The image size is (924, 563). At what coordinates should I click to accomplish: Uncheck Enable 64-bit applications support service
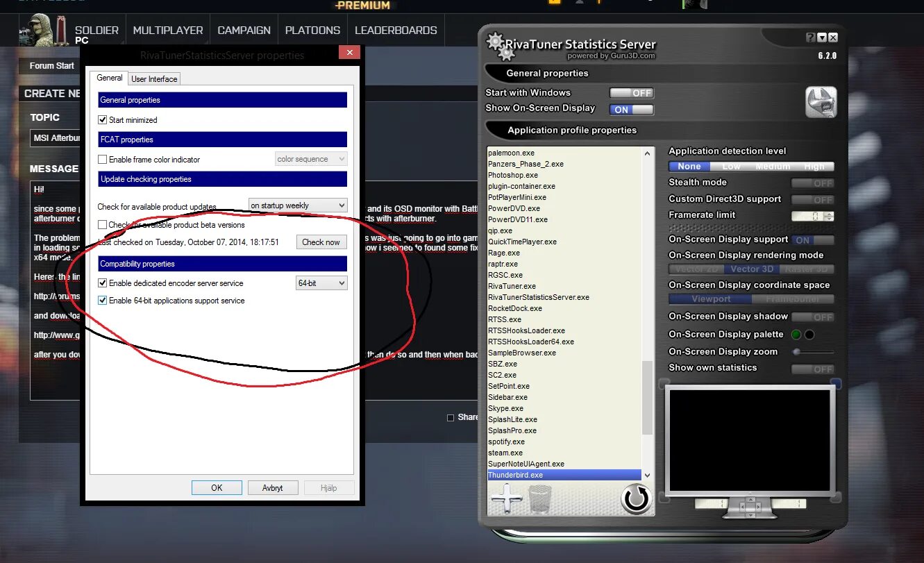pyautogui.click(x=103, y=301)
